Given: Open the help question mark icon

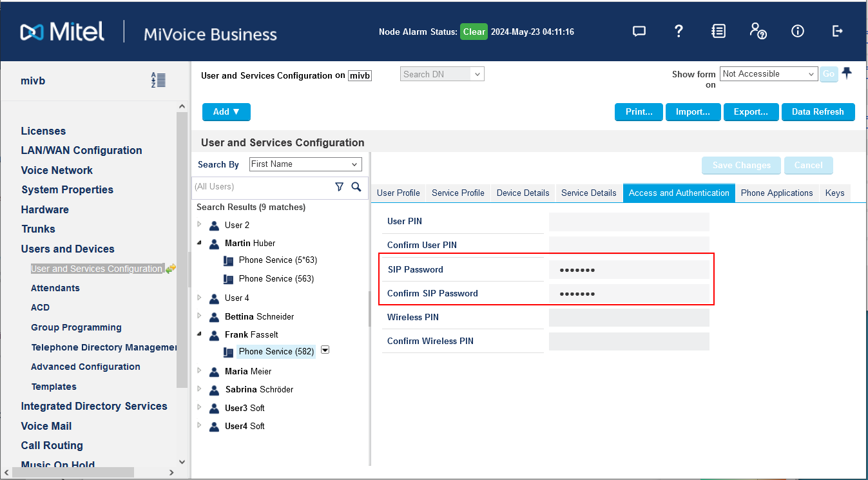Looking at the screenshot, I should (679, 31).
